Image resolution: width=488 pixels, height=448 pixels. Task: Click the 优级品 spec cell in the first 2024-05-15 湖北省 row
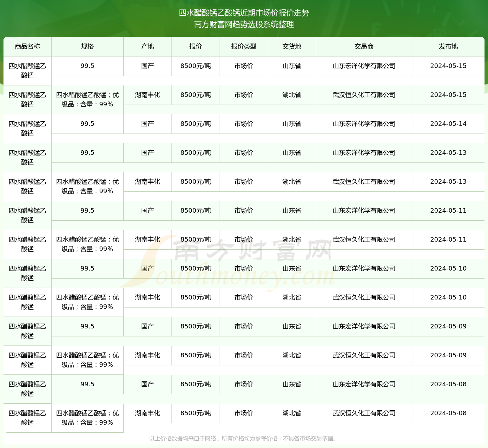87,99
